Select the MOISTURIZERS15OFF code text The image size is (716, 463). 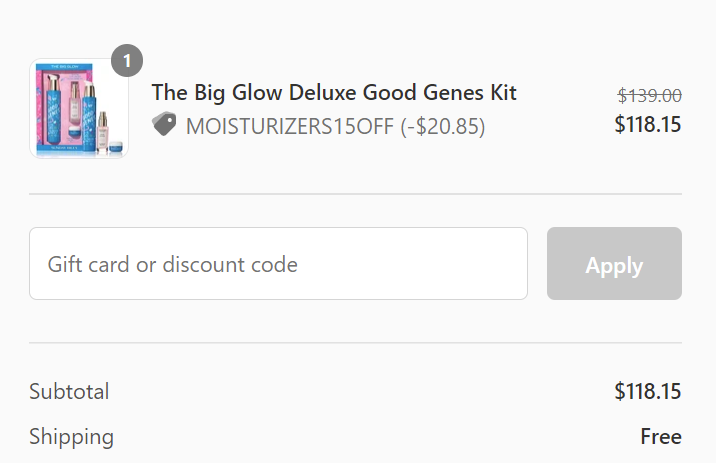coord(289,126)
